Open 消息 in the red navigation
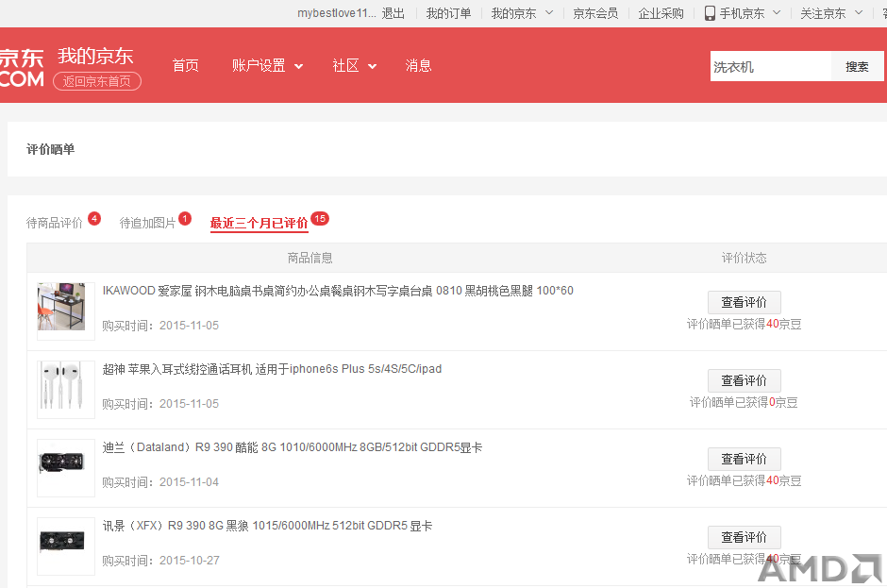The width and height of the screenshot is (887, 588). click(x=419, y=66)
